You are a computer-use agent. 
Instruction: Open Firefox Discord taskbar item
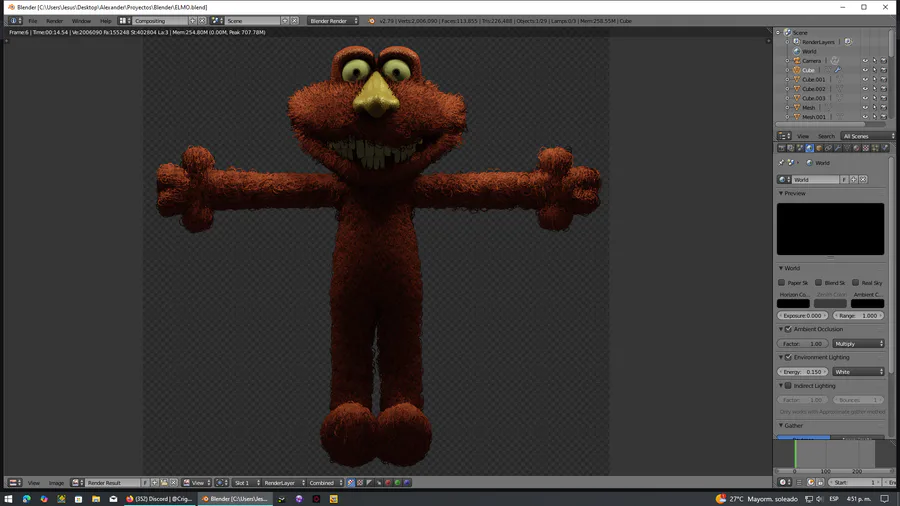tap(160, 499)
